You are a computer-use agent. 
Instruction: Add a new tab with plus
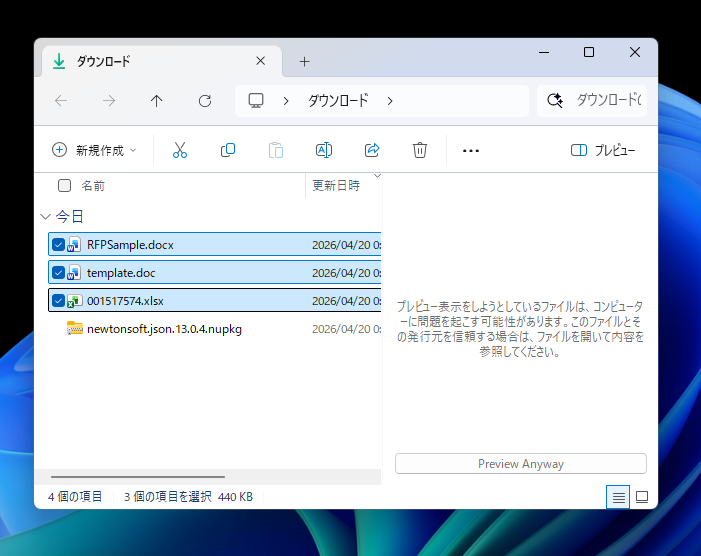pyautogui.click(x=304, y=62)
